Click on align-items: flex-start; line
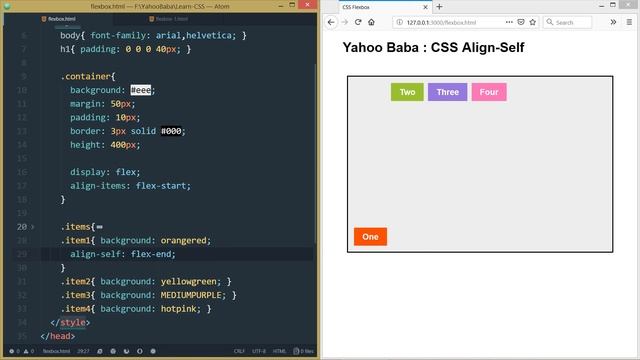Viewport: 640px width, 360px height. tap(130, 186)
